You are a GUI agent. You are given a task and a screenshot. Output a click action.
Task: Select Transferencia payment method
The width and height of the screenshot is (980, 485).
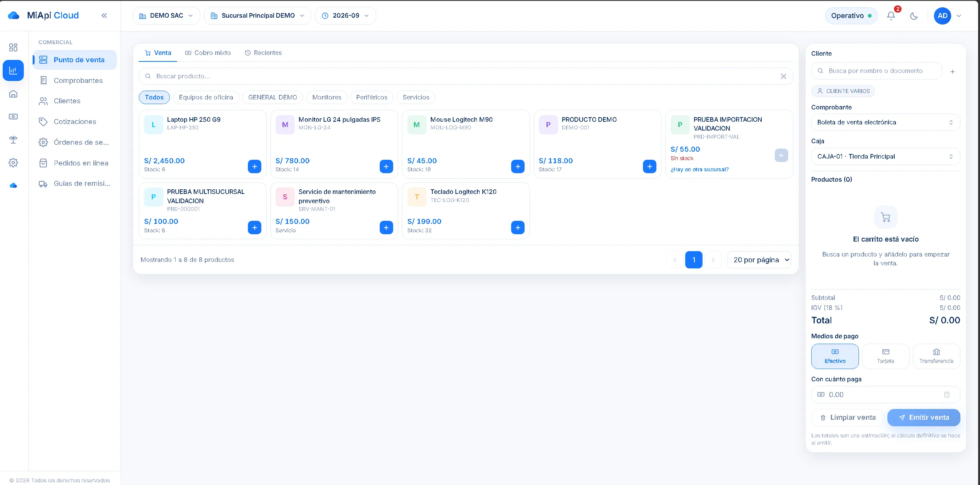[936, 356]
